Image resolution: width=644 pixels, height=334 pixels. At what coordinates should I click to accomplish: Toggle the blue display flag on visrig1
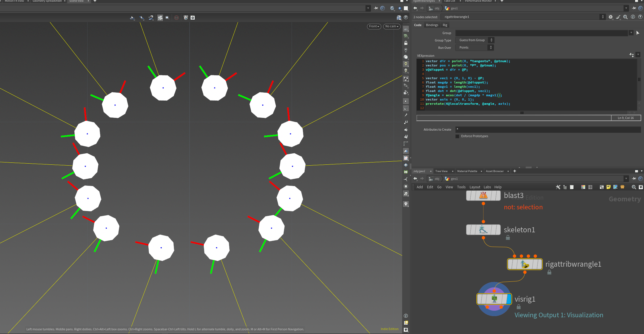(x=509, y=299)
